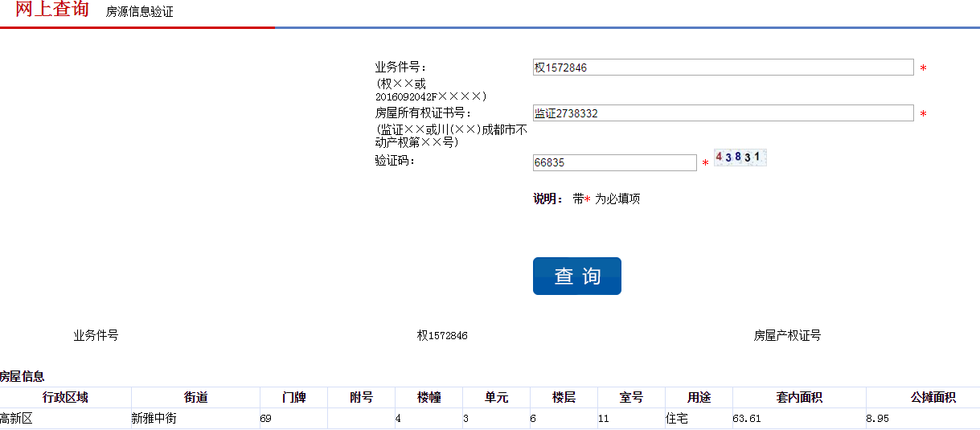Select the 新雅中街 street cell

click(154, 419)
